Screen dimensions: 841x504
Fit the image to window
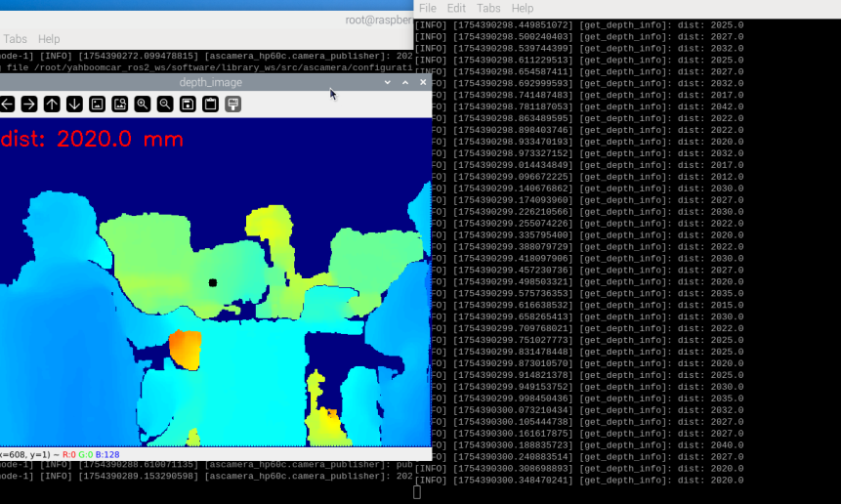[119, 104]
